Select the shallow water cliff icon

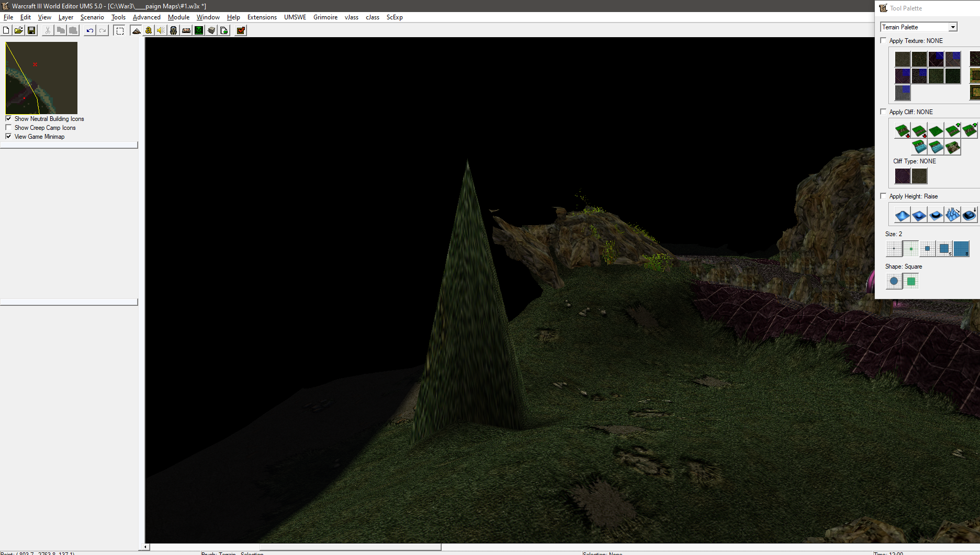(x=936, y=147)
